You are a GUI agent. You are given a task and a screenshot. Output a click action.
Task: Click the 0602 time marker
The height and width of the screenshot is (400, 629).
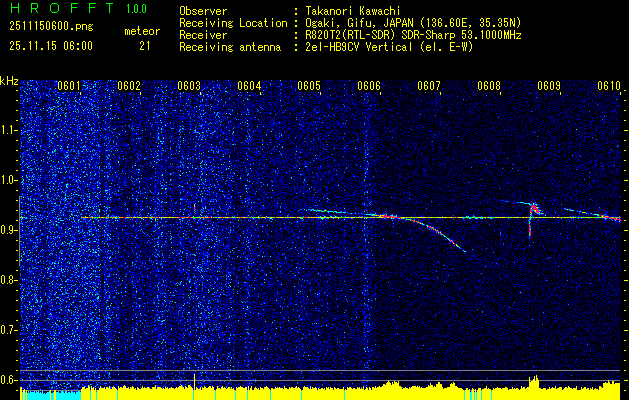(129, 85)
